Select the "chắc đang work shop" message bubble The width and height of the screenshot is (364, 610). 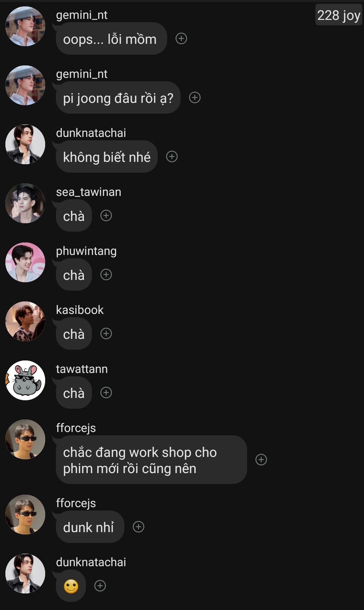(151, 460)
